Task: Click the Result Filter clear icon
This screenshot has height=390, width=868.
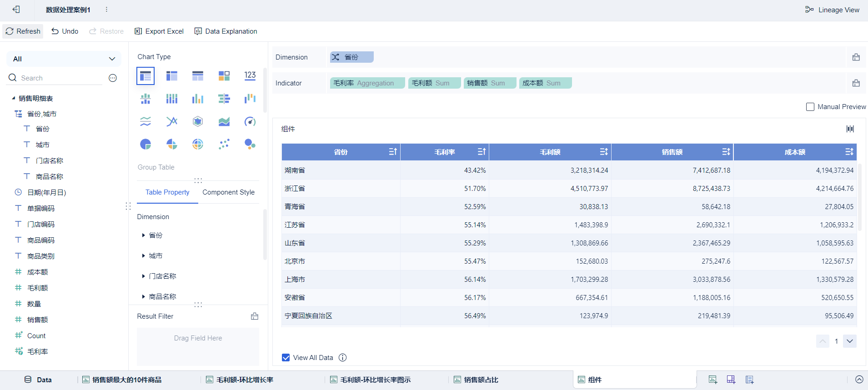Action: [x=255, y=316]
